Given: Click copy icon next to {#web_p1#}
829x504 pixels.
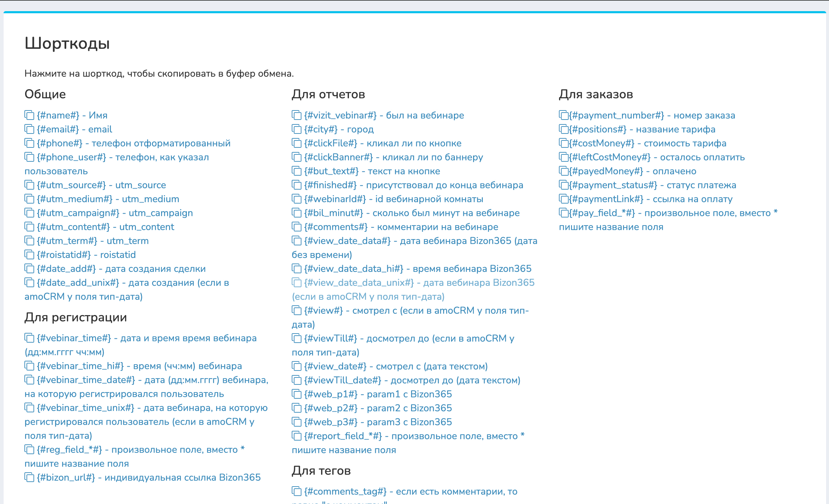Looking at the screenshot, I should 296,394.
